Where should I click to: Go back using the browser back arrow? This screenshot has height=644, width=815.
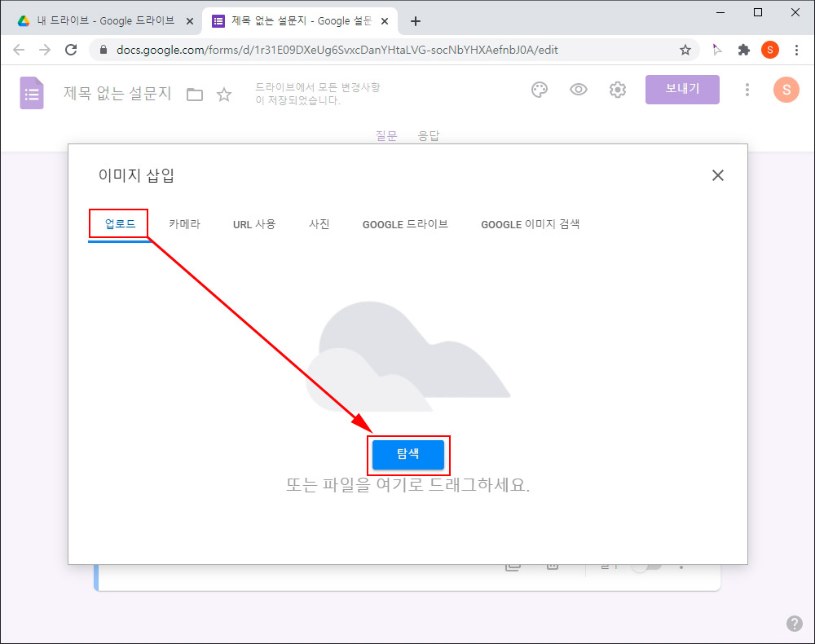(19, 50)
